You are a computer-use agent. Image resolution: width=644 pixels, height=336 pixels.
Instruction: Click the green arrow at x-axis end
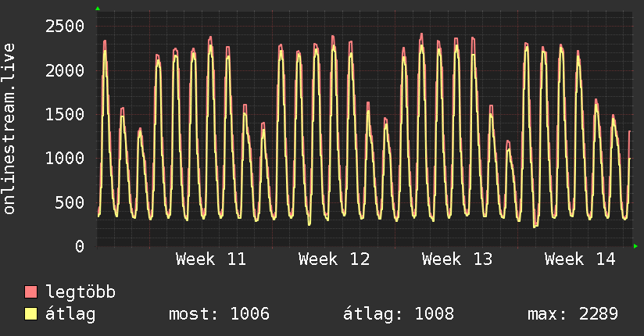click(635, 246)
